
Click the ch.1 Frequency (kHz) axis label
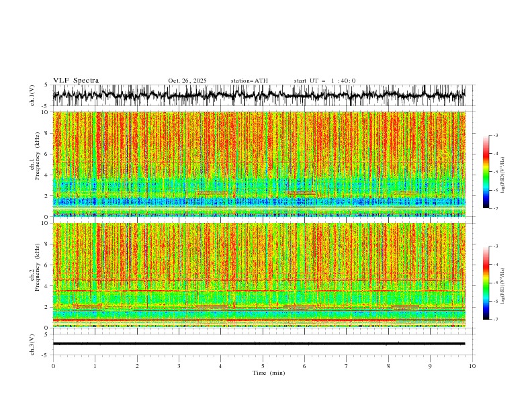coord(35,156)
